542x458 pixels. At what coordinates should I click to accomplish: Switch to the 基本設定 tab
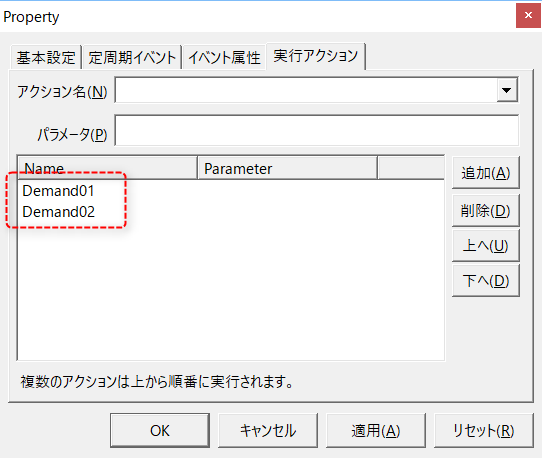click(46, 57)
